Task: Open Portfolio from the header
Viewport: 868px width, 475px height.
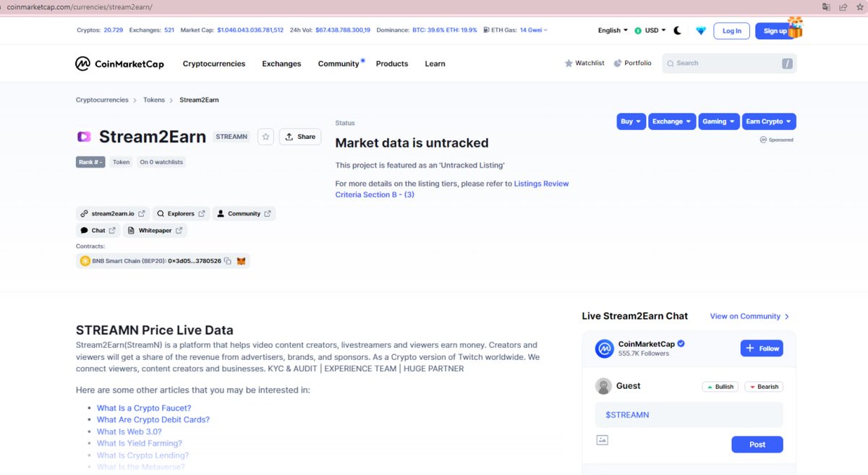Action: coord(633,64)
